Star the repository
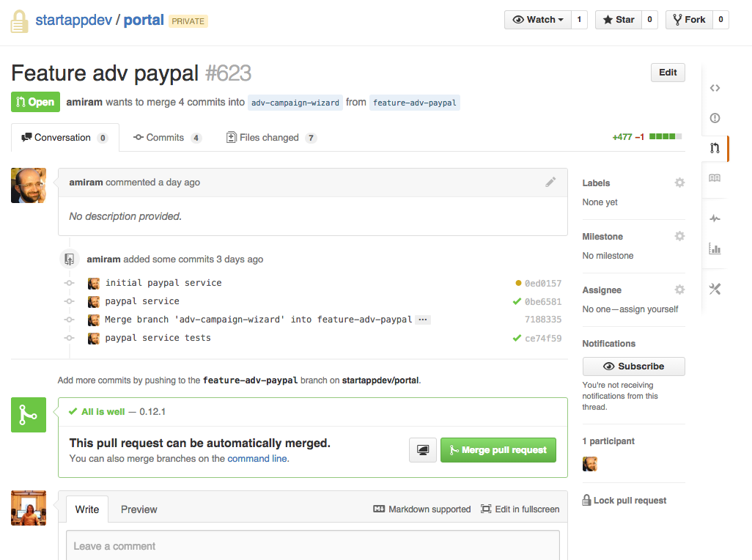This screenshot has height=560, width=752. (619, 20)
